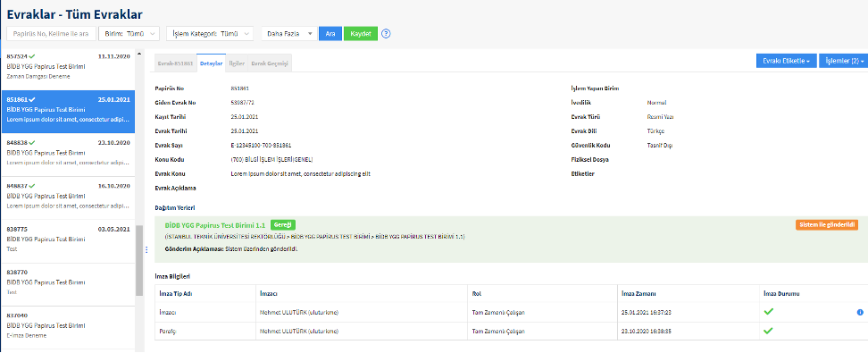Viewport: 868px width, 353px height.
Task: Open the Birim filter dropdown
Action: (129, 33)
